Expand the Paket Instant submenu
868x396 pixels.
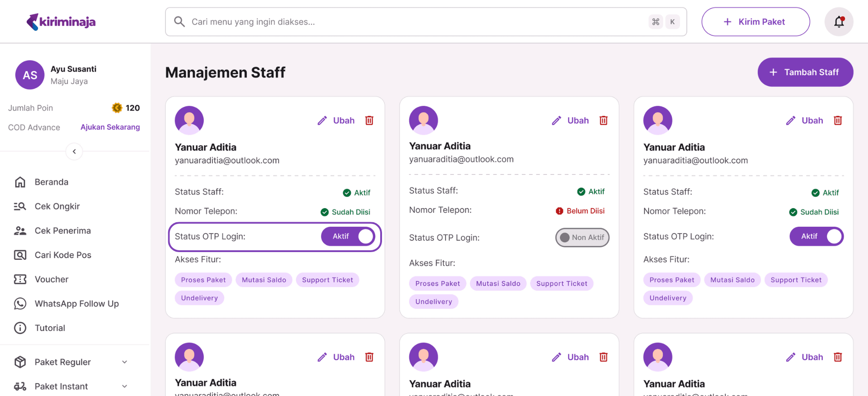pyautogui.click(x=124, y=386)
